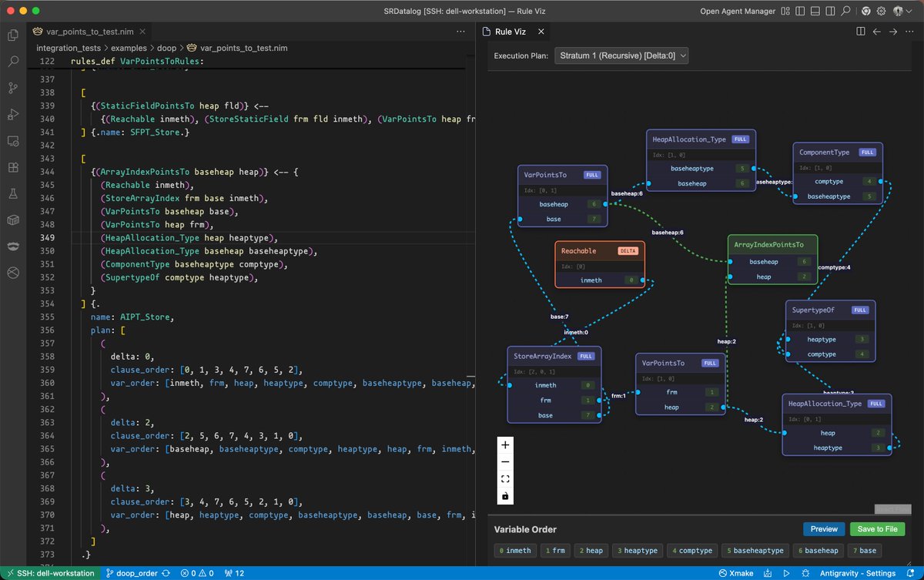This screenshot has height=580, width=924.
Task: Open the Testing flask view
Action: tap(12, 193)
